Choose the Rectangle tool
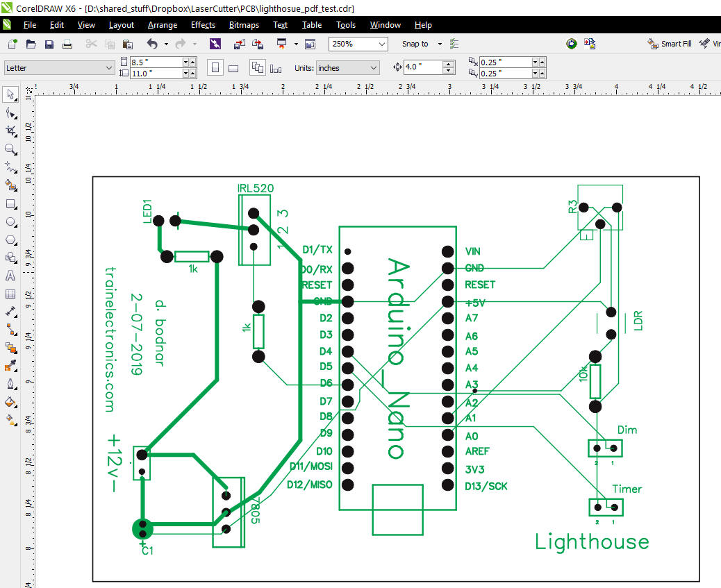 click(10, 204)
